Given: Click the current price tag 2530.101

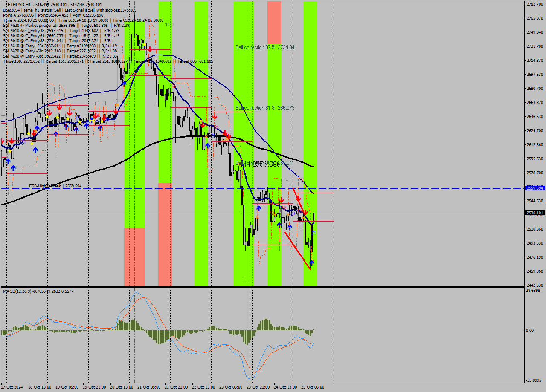Looking at the screenshot, I should click(x=535, y=213).
